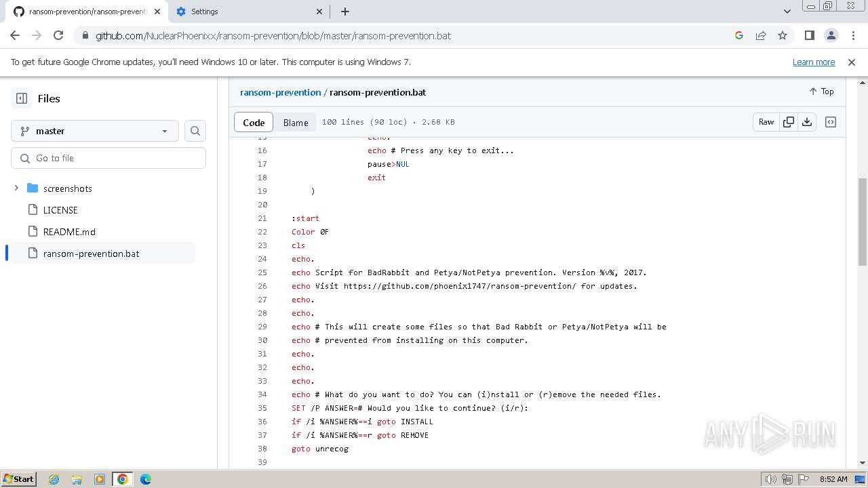The height and width of the screenshot is (488, 868).
Task: Expand the screenshots folder
Action: coord(16,188)
